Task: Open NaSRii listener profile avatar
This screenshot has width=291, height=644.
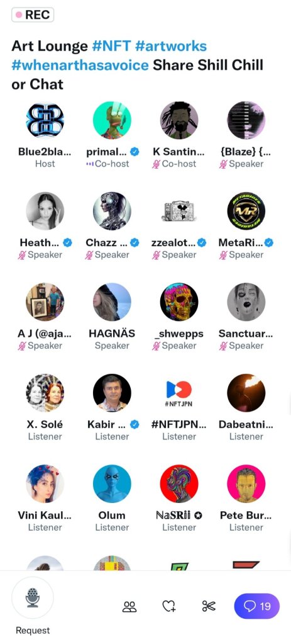Action: tap(179, 484)
